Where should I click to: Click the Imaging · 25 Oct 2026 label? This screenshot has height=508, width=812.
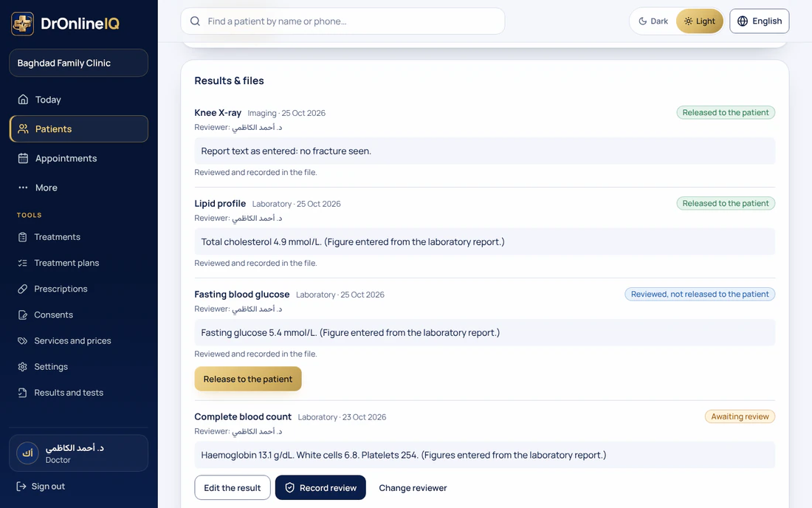tap(286, 113)
